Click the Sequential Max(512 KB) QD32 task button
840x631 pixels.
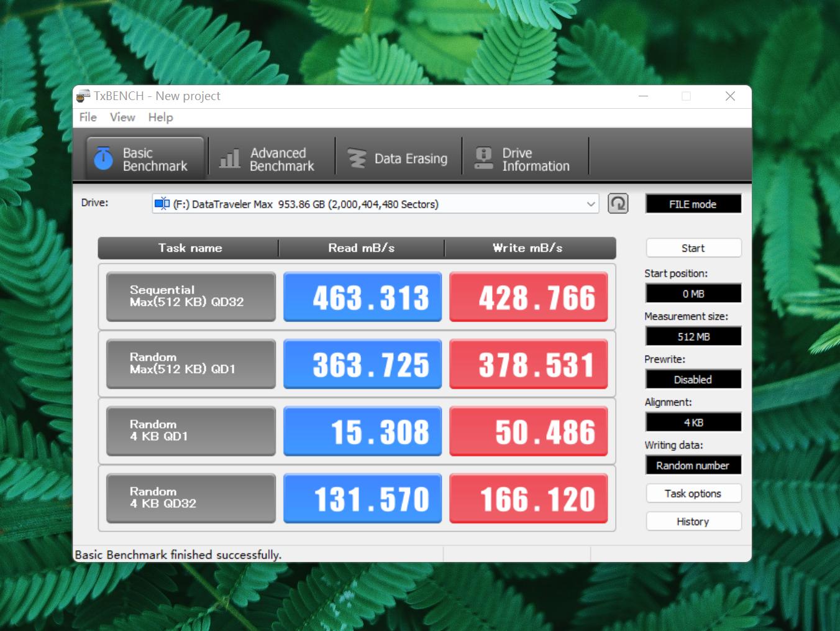coord(191,297)
